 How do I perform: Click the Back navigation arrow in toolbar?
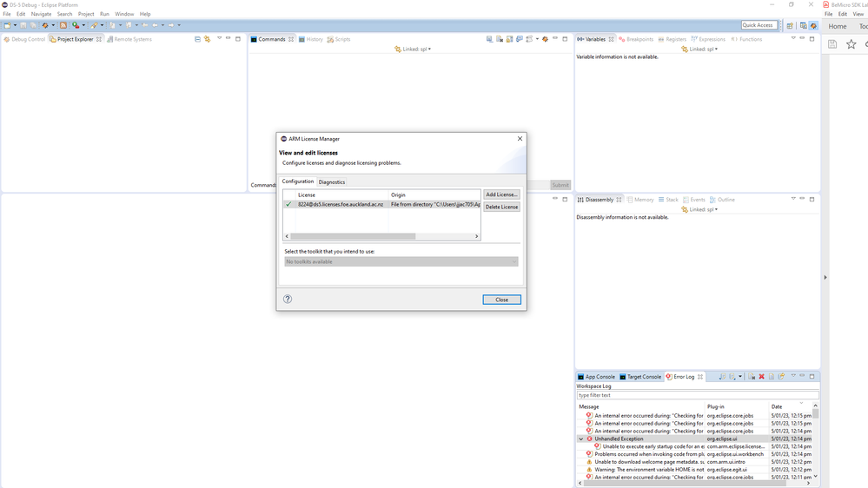155,25
